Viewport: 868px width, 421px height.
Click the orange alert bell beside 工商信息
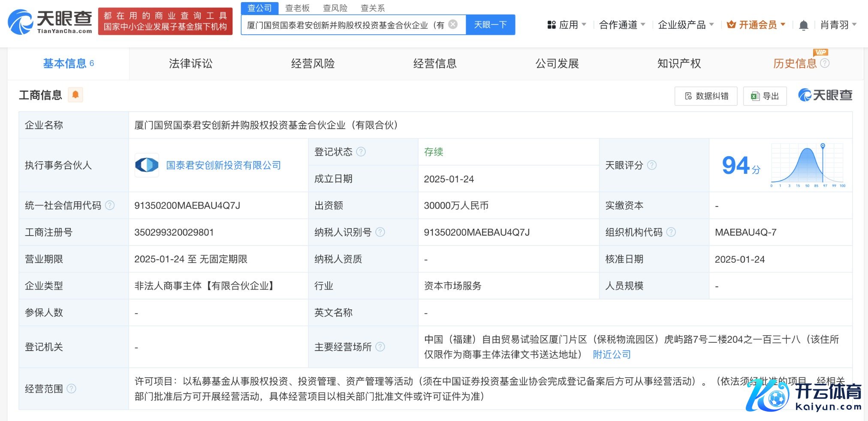[x=75, y=94]
